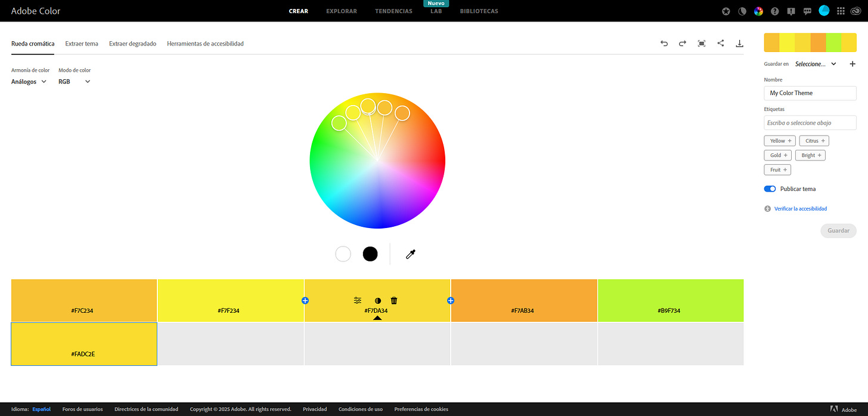Select the #F7AB34 orange swatch
This screenshot has width=868, height=416.
(524, 300)
